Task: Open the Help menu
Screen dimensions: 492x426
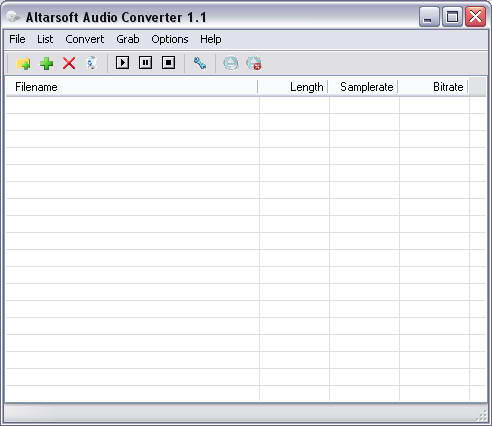Action: (x=211, y=39)
